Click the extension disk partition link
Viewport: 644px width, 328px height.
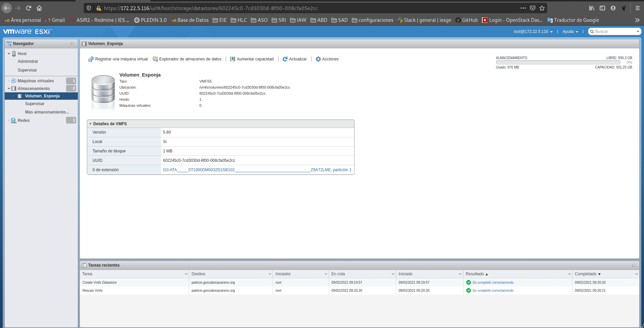[257, 170]
